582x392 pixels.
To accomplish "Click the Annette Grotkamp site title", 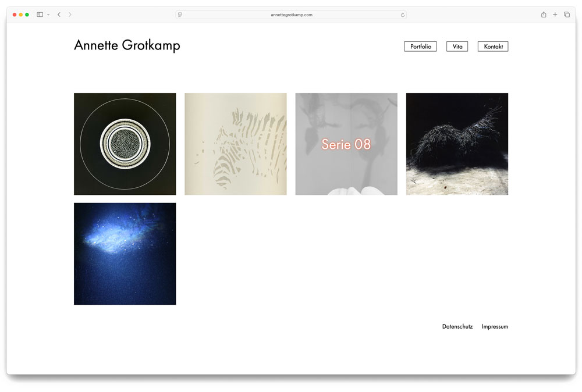I will 127,45.
